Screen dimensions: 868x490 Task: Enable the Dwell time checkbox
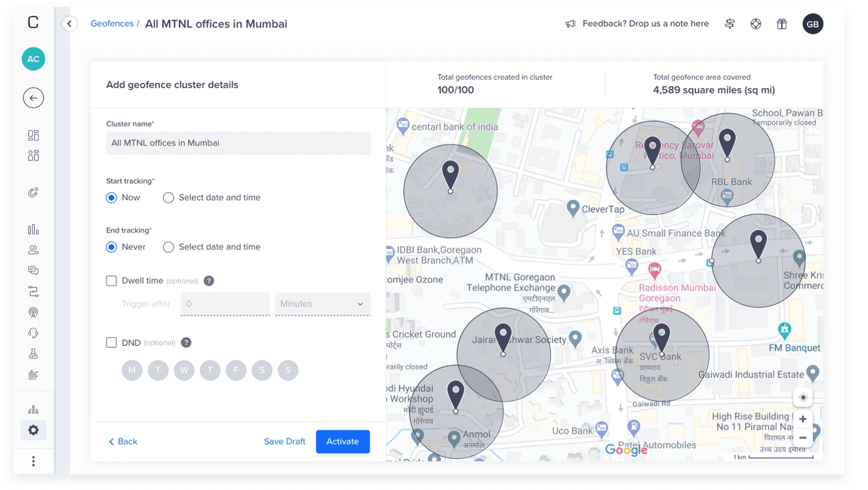click(x=111, y=281)
